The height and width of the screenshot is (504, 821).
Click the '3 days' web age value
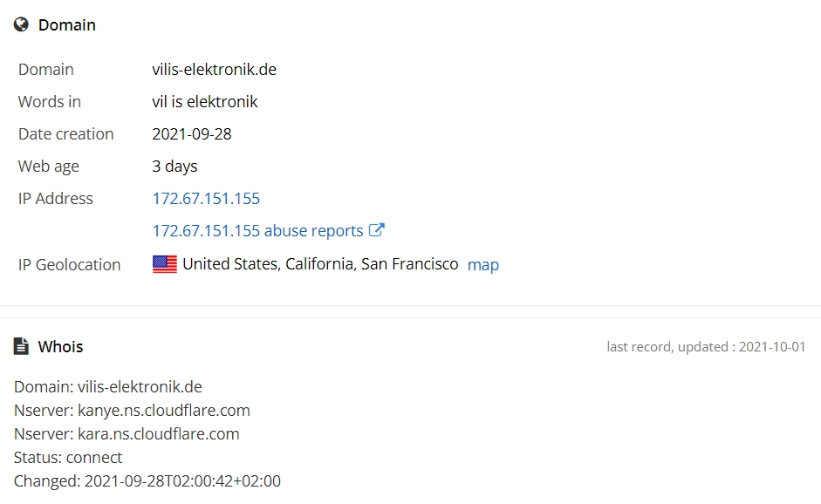[174, 167]
